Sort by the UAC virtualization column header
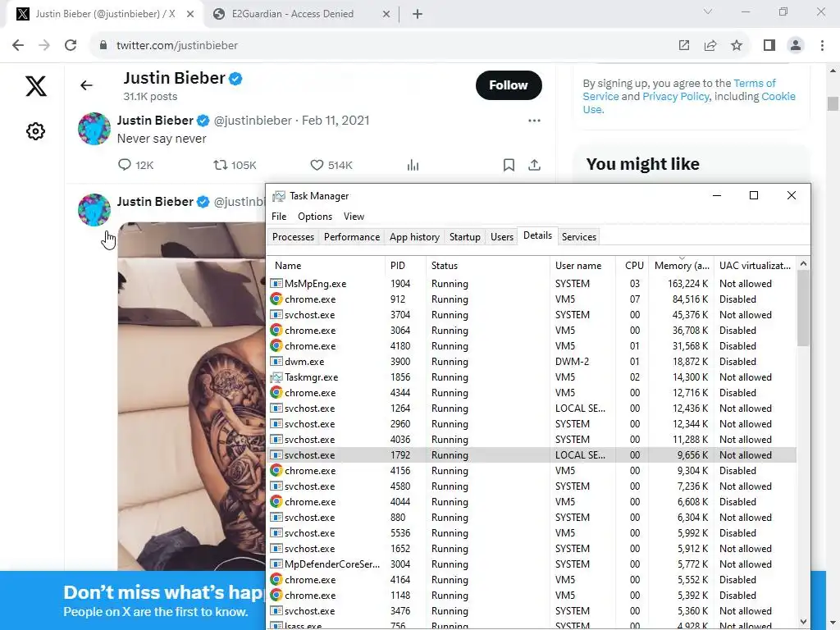The height and width of the screenshot is (630, 840). (755, 266)
